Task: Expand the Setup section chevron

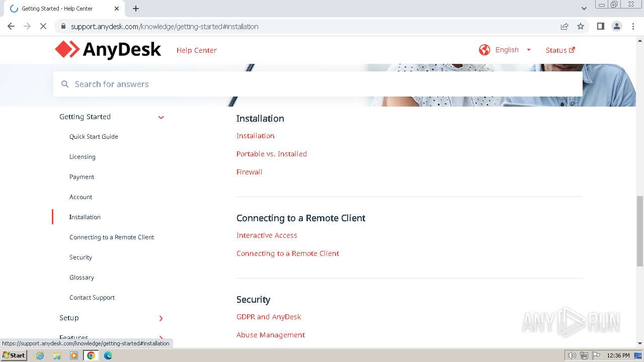Action: coord(161,318)
